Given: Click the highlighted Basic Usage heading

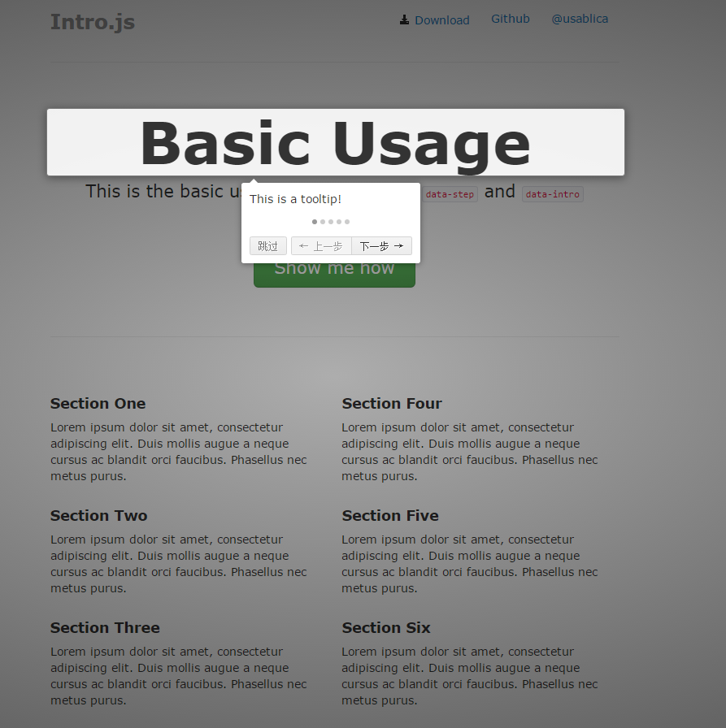Looking at the screenshot, I should [336, 142].
